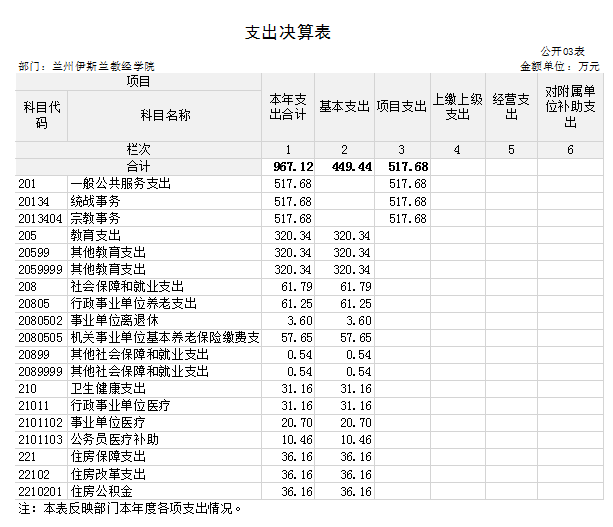This screenshot has width=613, height=527.
Task: Click code cell 2013404
Action: 40,219
